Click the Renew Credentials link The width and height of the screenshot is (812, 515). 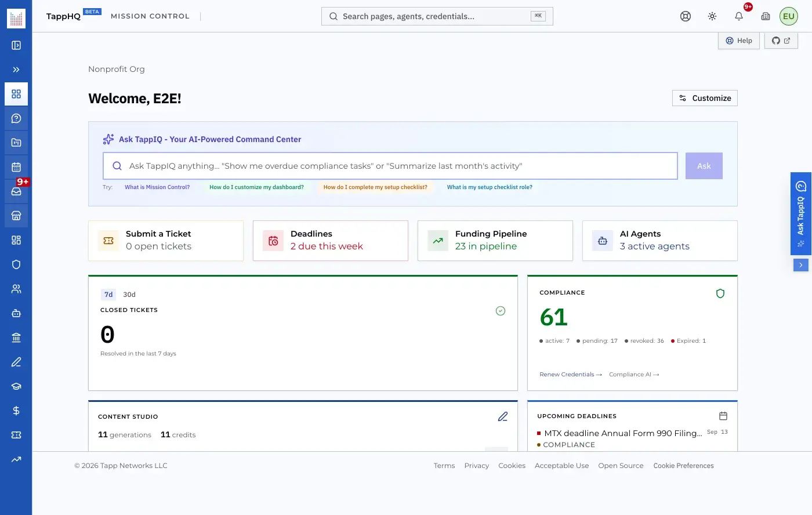(x=571, y=375)
